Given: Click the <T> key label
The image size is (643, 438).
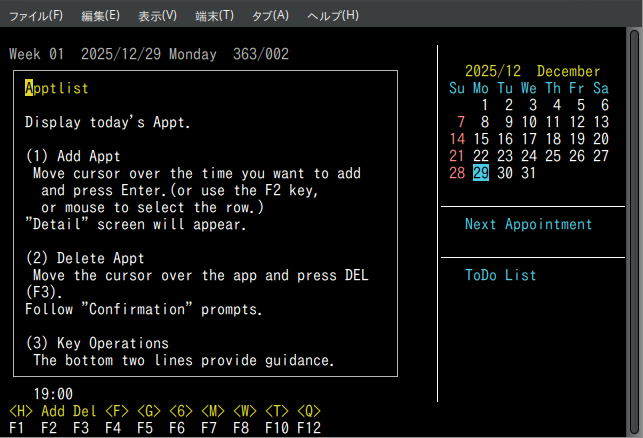Looking at the screenshot, I should tap(277, 411).
